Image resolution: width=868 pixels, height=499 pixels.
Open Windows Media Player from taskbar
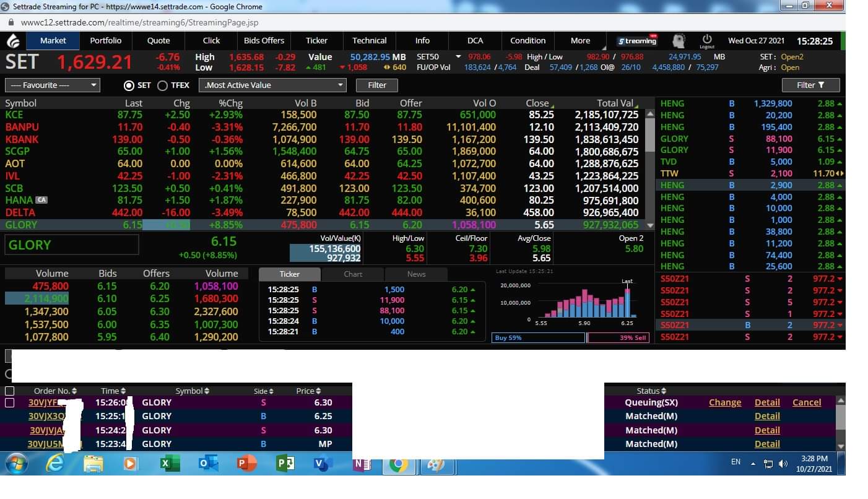click(x=131, y=463)
